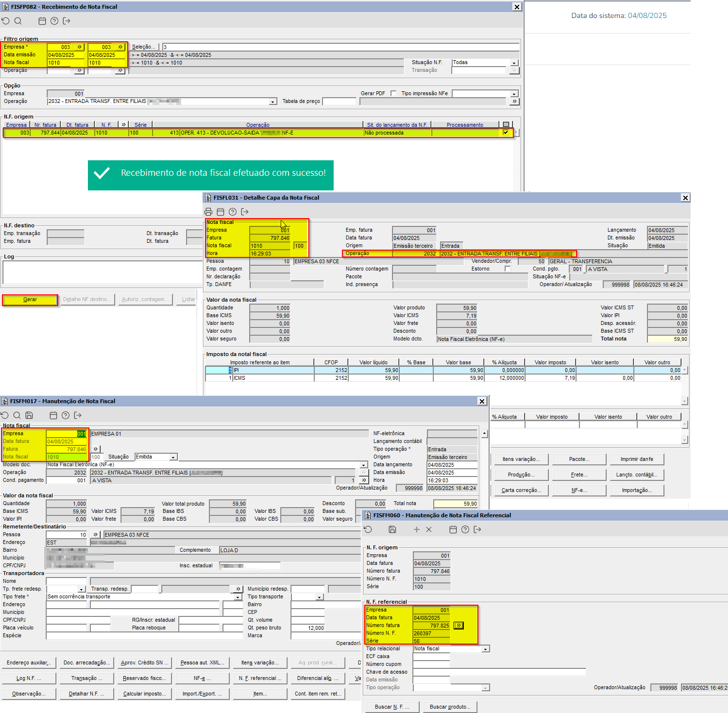Click the Observação... button
Screen dimensions: 728x713
[x=29, y=694]
